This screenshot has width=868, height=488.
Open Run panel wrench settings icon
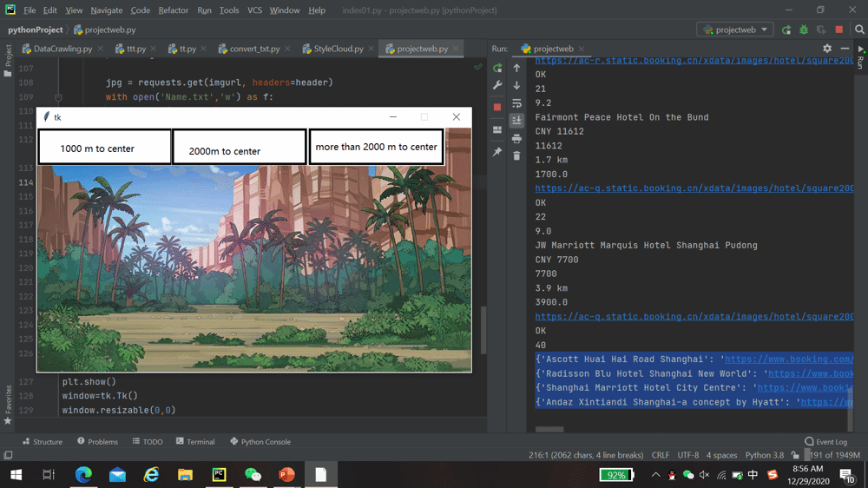coord(497,85)
